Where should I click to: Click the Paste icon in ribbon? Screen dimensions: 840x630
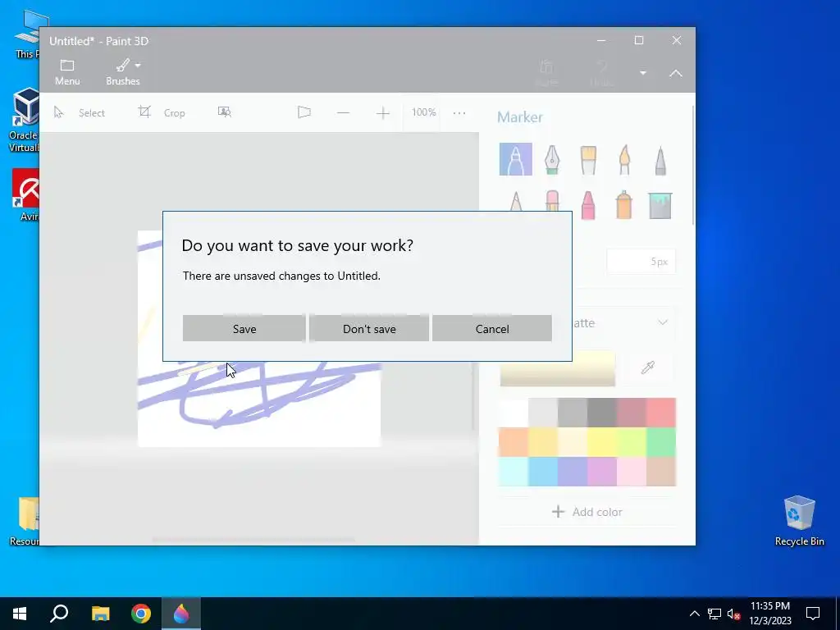pyautogui.click(x=546, y=73)
